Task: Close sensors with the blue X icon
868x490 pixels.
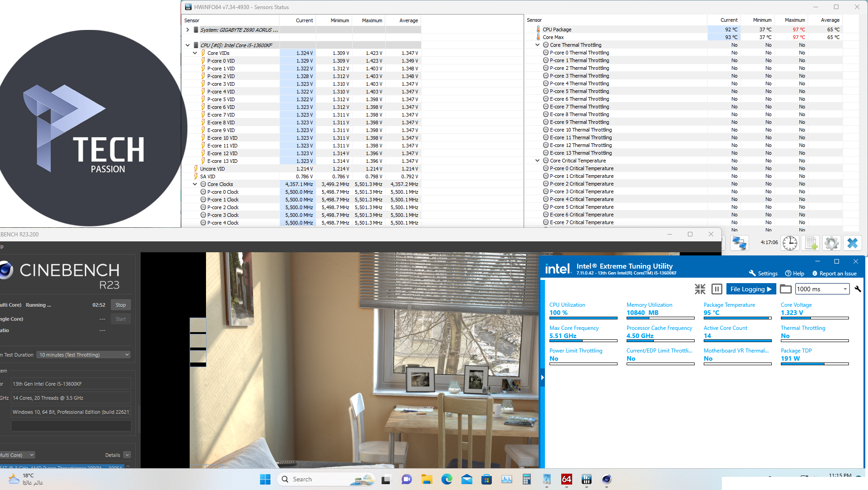Action: click(852, 243)
